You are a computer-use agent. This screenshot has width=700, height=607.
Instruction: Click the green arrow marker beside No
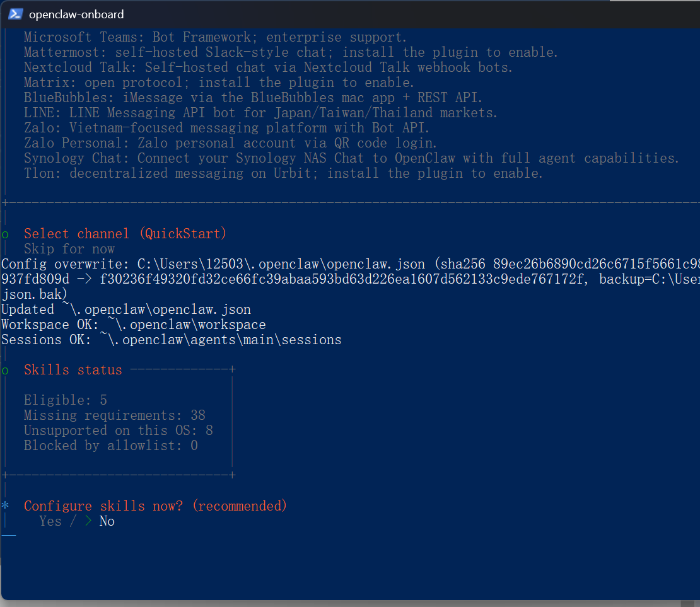pyautogui.click(x=88, y=521)
